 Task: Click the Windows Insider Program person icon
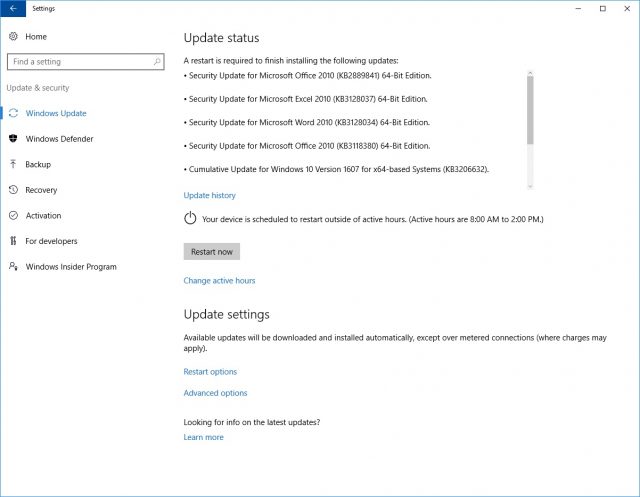click(x=13, y=267)
